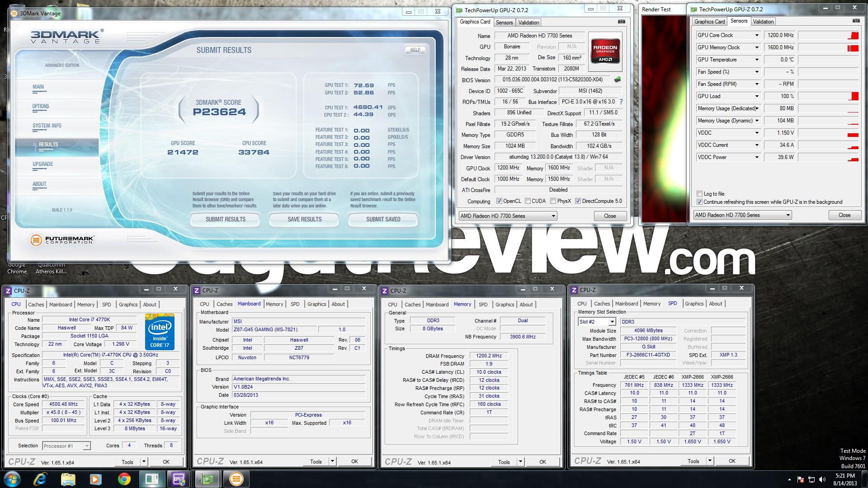The image size is (868, 488).
Task: Click the Part Number F3-2666C11-4GTXD value
Action: click(x=648, y=355)
